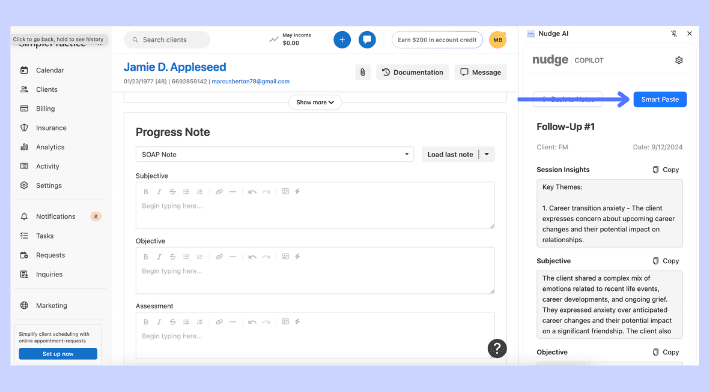Click Load last note button
710x392 pixels.
coord(450,154)
